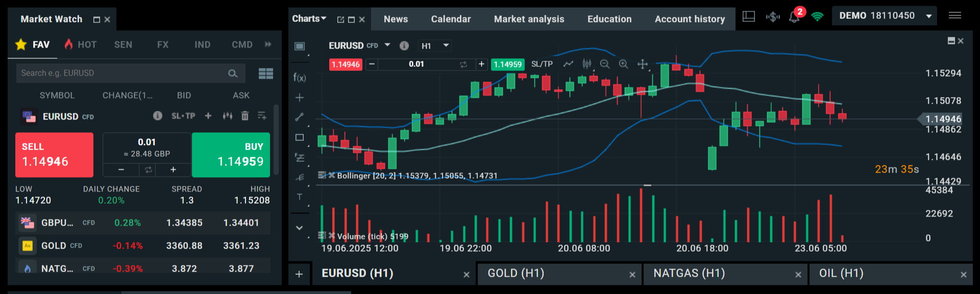This screenshot has height=294, width=980.
Task: Open EURUSD chart via candlestick row icon
Action: coord(228,116)
